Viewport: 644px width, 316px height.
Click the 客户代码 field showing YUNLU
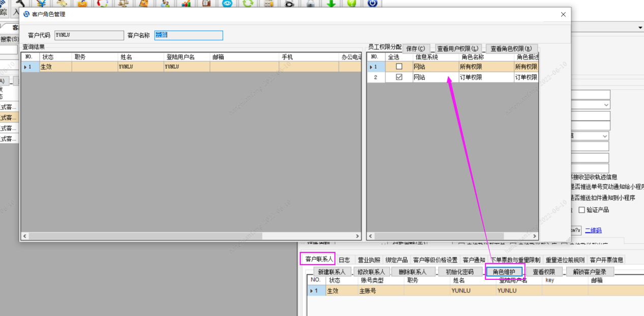(89, 35)
